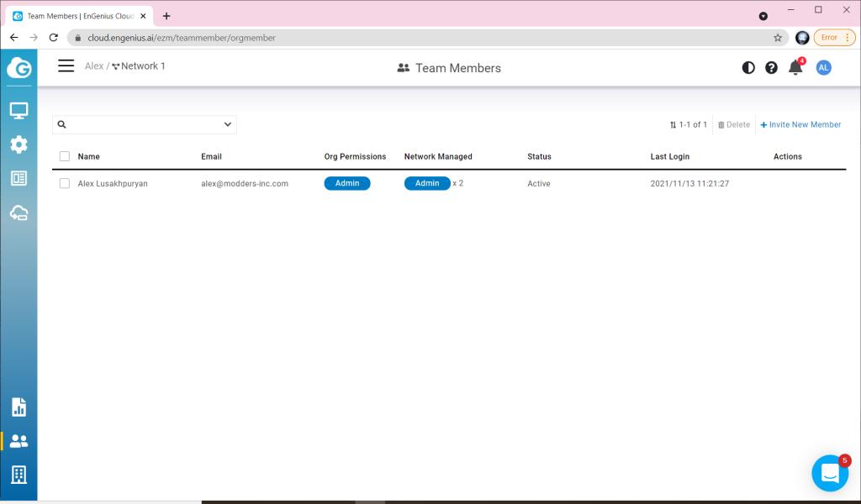The height and width of the screenshot is (504, 861).
Task: Click the sort arrows icon beside 1-1 of 1
Action: (673, 125)
